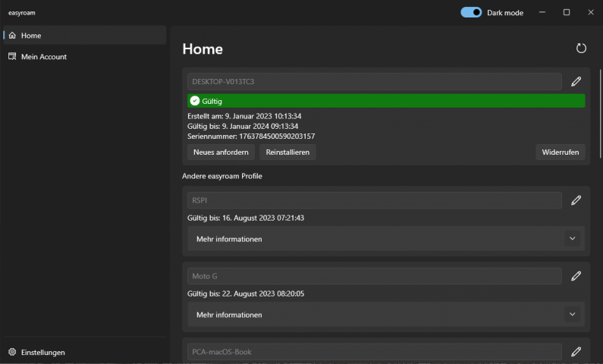The height and width of the screenshot is (364, 603).
Task: Open the Home navigation item
Action: point(85,36)
